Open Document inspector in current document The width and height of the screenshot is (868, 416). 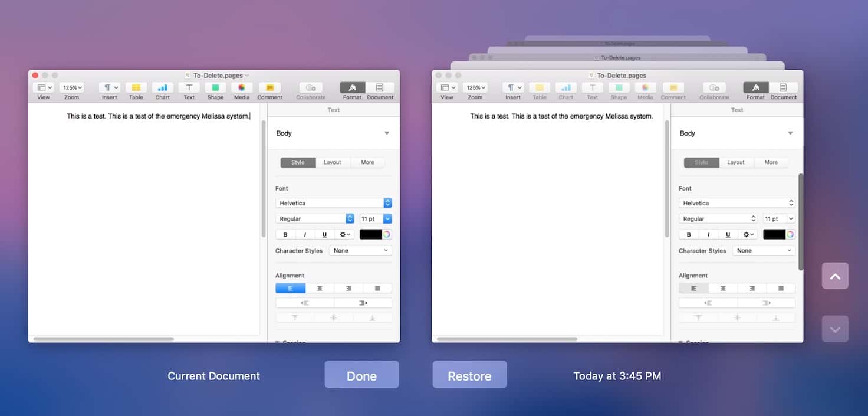tap(380, 88)
